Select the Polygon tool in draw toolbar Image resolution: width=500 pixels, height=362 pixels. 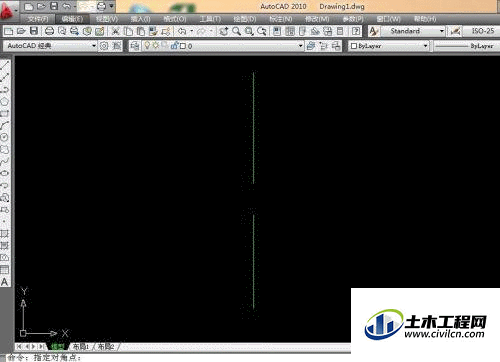5,102
